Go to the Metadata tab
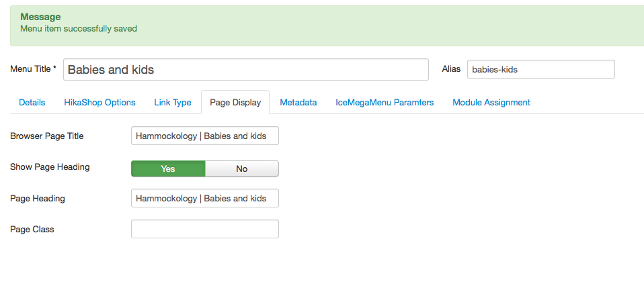 coord(298,103)
